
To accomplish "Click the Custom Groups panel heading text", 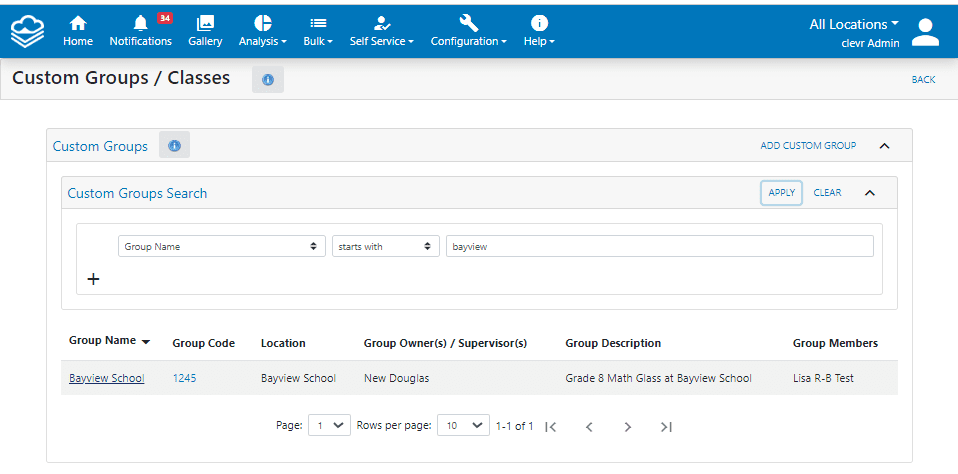I will tap(100, 147).
